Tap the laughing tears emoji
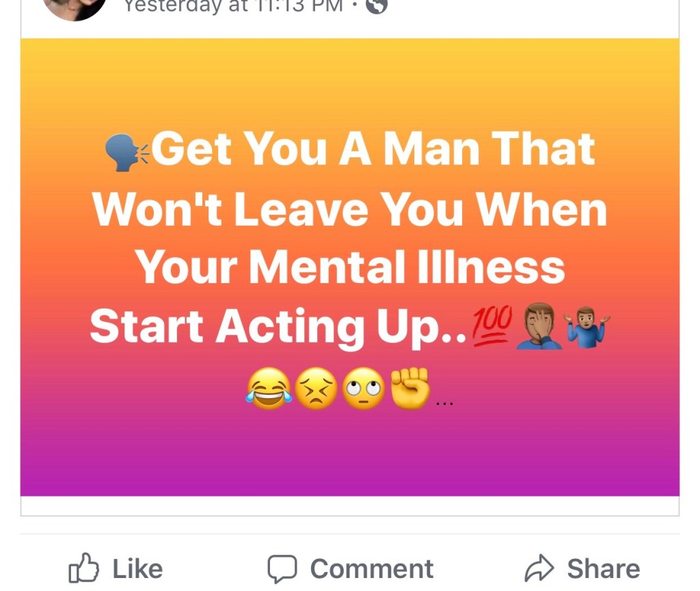 pyautogui.click(x=269, y=389)
